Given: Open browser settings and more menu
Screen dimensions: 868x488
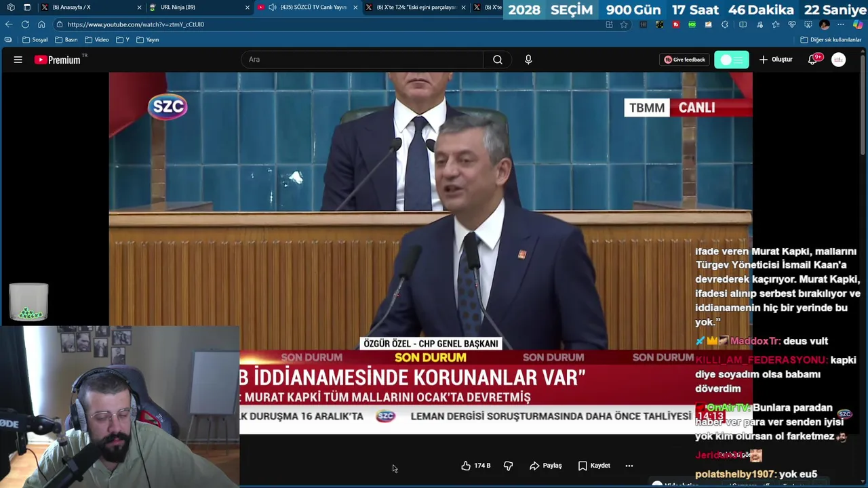Looking at the screenshot, I should (x=840, y=24).
